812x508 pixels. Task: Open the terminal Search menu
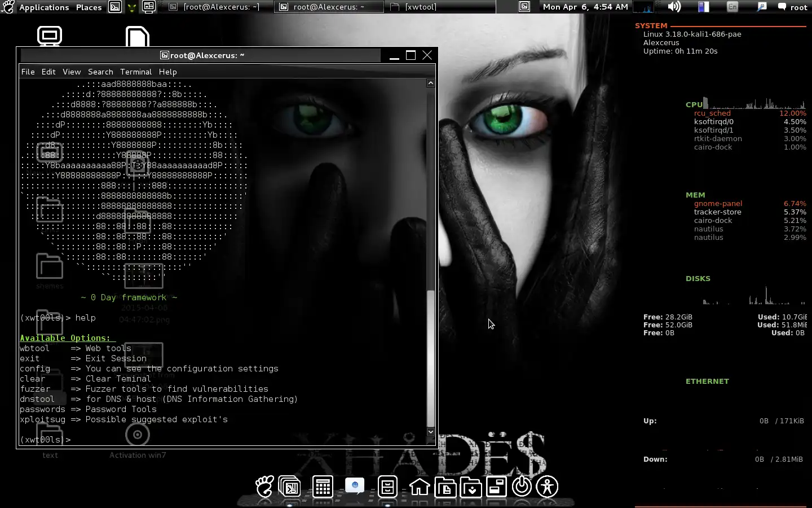[x=100, y=72]
